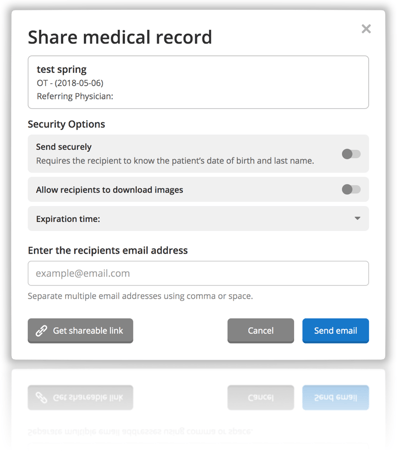Enable the Send securely switch
Image resolution: width=400 pixels, height=469 pixels.
351,154
